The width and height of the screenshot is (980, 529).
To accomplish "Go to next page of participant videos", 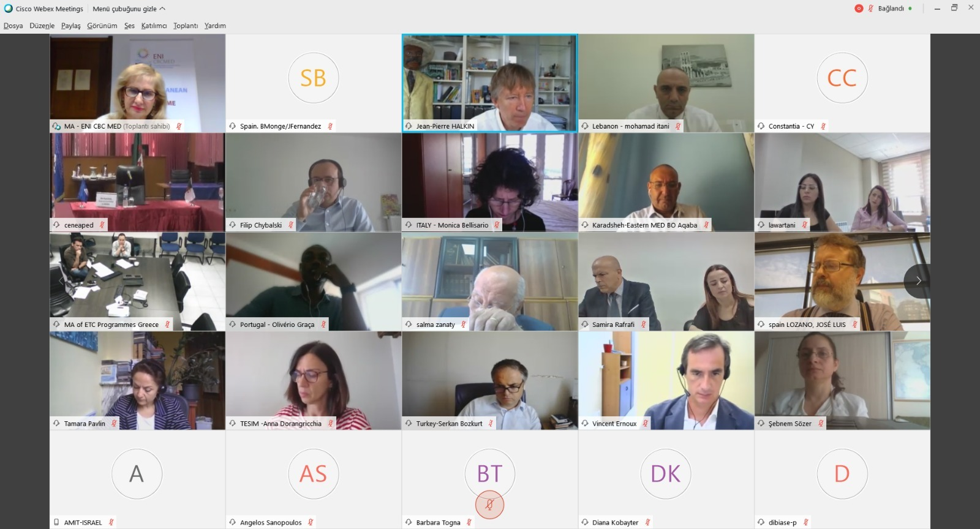I will pyautogui.click(x=918, y=281).
